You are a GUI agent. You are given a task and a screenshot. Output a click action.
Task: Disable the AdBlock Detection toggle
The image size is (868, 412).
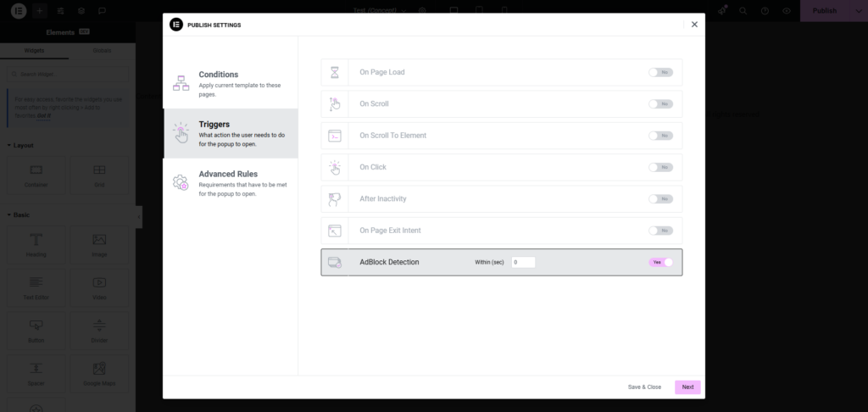661,262
